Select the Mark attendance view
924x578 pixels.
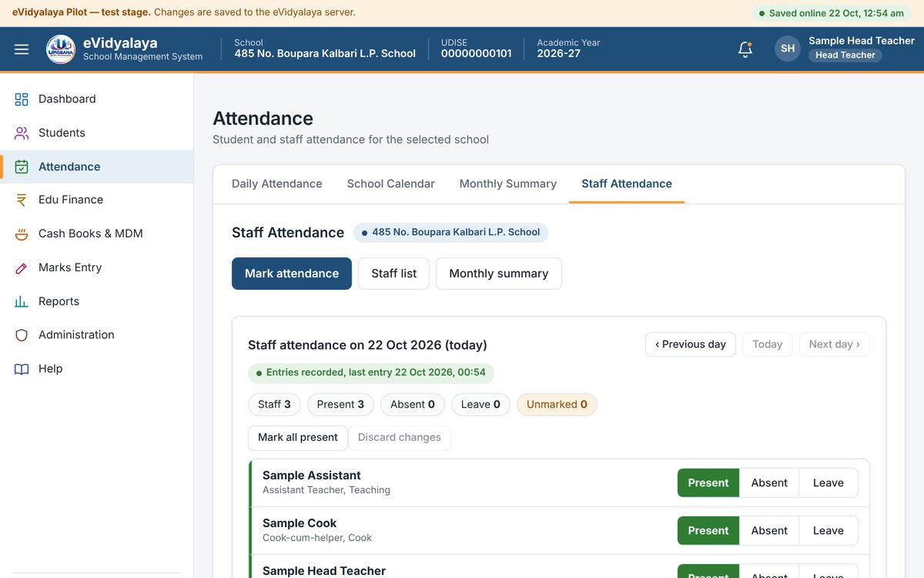tap(292, 274)
